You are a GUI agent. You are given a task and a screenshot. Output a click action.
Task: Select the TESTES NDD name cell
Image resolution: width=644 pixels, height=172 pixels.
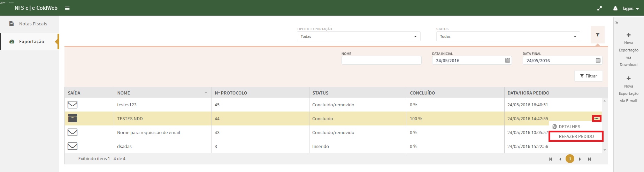[x=163, y=118]
